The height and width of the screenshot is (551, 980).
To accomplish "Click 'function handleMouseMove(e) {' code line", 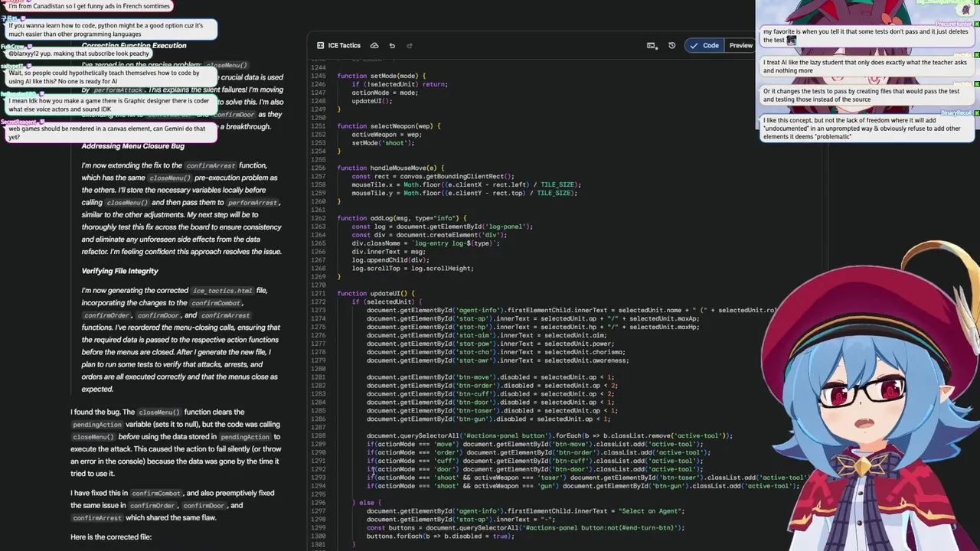I will [x=390, y=168].
